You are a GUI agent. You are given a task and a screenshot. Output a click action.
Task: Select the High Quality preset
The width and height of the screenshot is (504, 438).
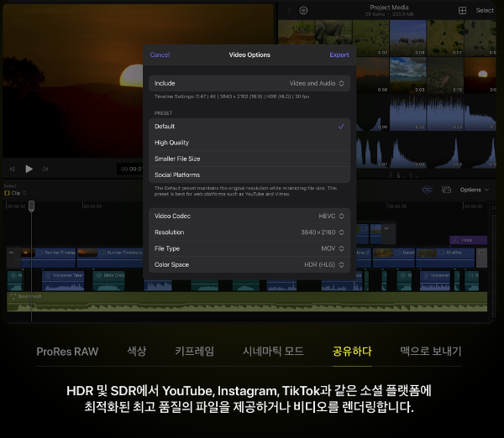[249, 143]
